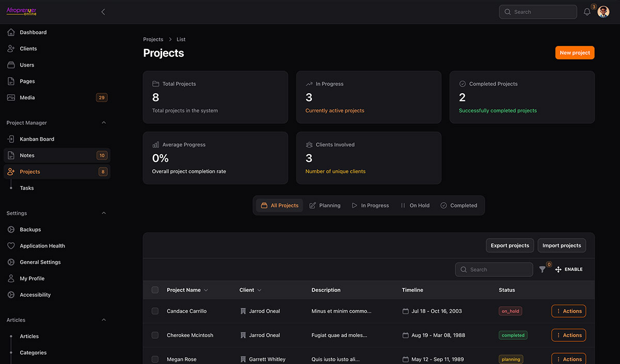620x364 pixels.
Task: Collapse sidebar with the back arrow icon
Action: point(103,12)
